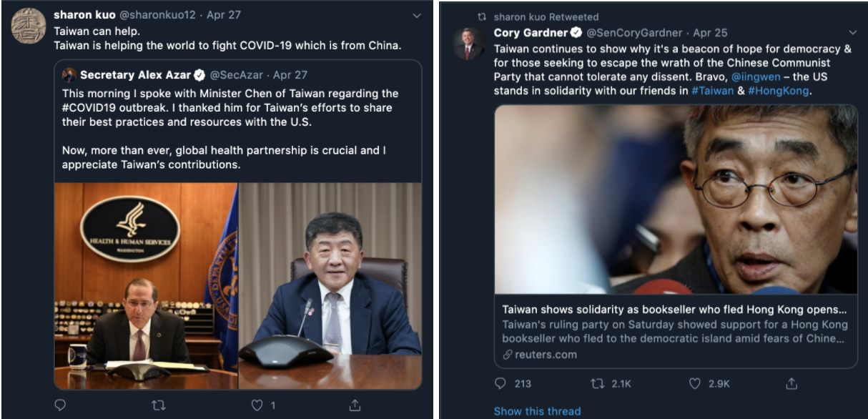Image resolution: width=868 pixels, height=419 pixels.
Task: View photo of bookseller with glasses
Action: pyautogui.click(x=676, y=199)
